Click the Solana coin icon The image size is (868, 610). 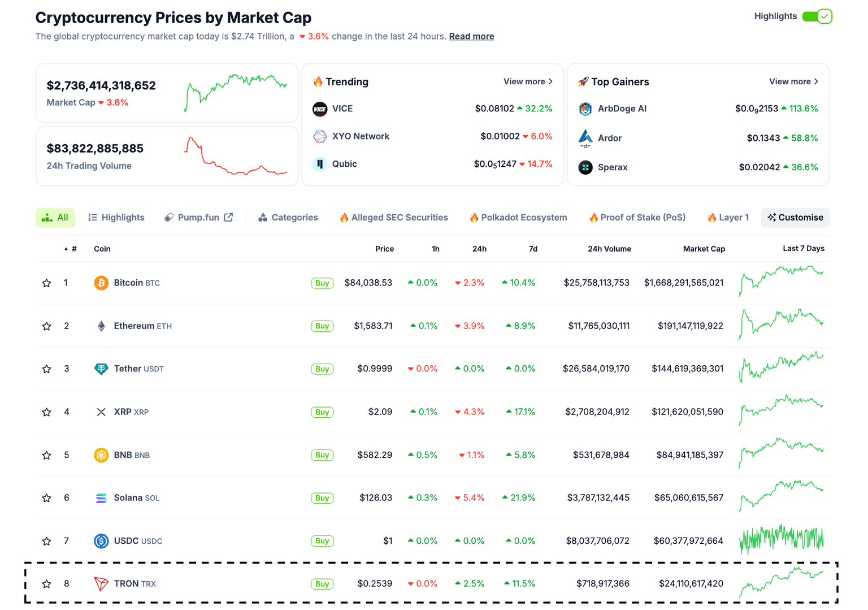[101, 497]
